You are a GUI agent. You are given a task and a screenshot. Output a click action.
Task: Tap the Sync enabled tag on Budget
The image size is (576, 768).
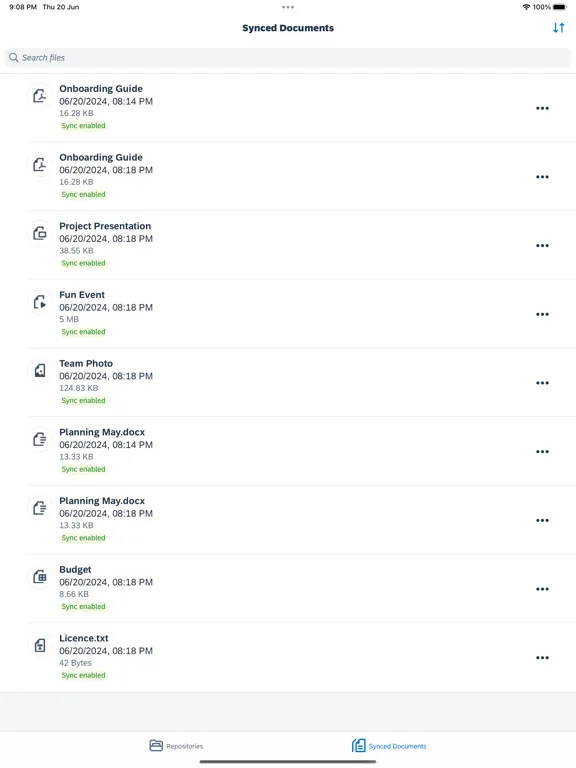coord(83,606)
